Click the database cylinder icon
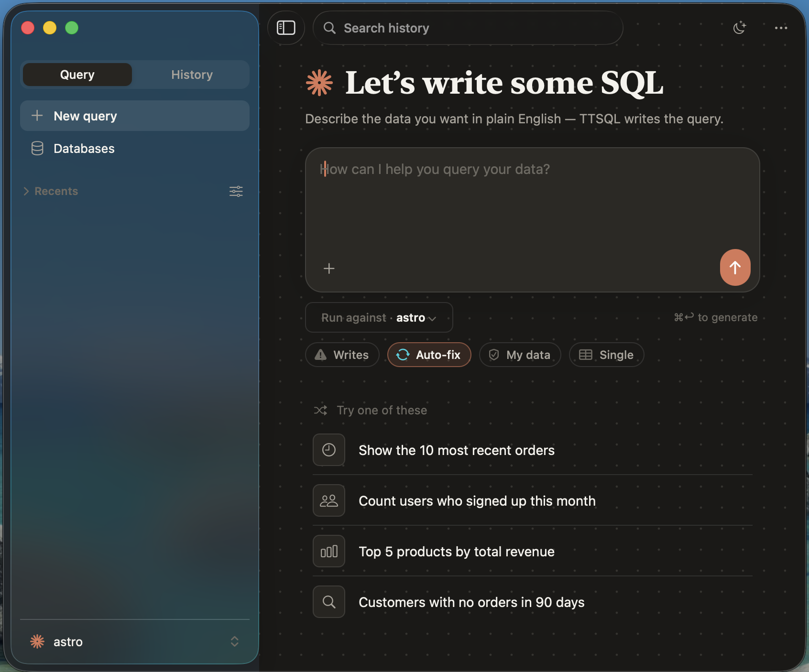The image size is (809, 672). coord(37,148)
